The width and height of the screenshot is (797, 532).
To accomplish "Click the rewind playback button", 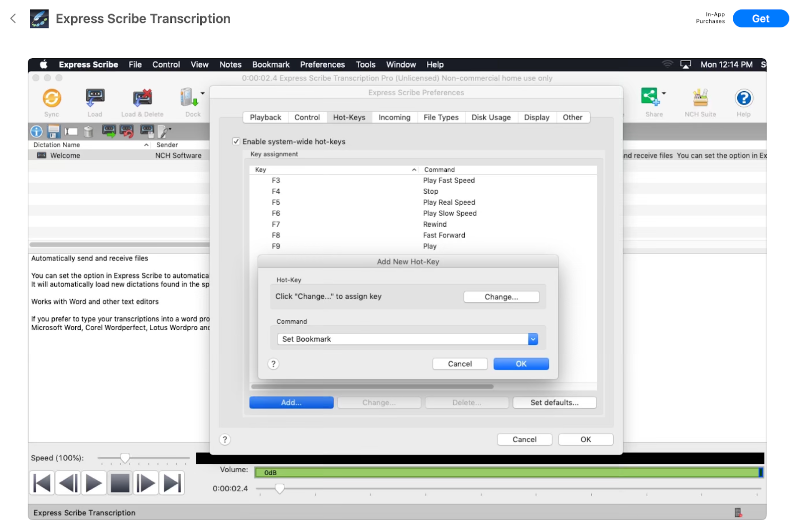I will coord(68,483).
